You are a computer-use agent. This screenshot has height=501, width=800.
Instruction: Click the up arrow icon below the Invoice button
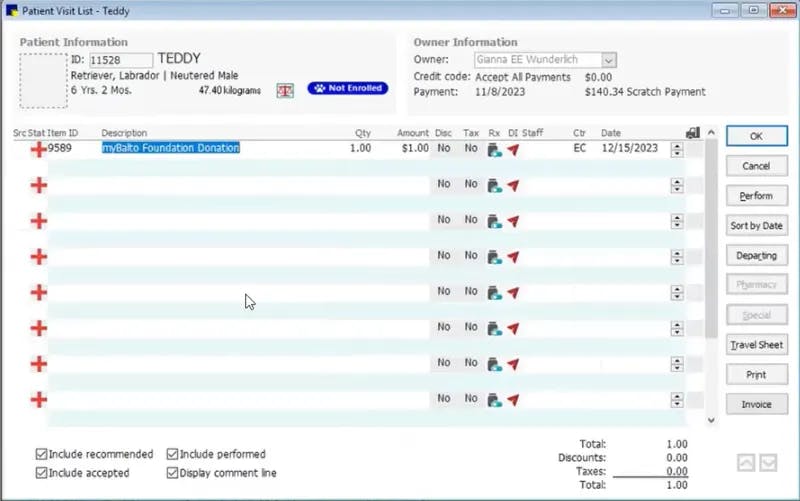tap(745, 463)
